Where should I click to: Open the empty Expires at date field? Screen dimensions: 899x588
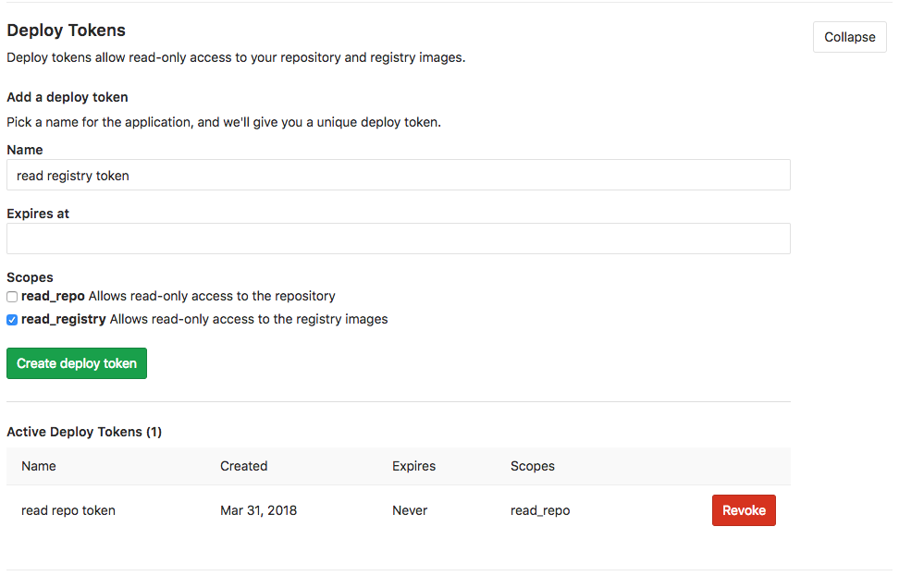[x=399, y=239]
